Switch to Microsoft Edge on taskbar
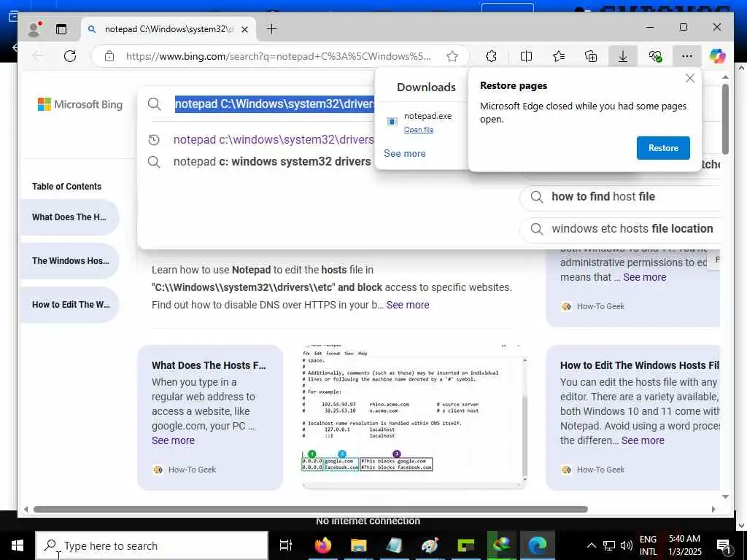This screenshot has height=560, width=747. 537,545
